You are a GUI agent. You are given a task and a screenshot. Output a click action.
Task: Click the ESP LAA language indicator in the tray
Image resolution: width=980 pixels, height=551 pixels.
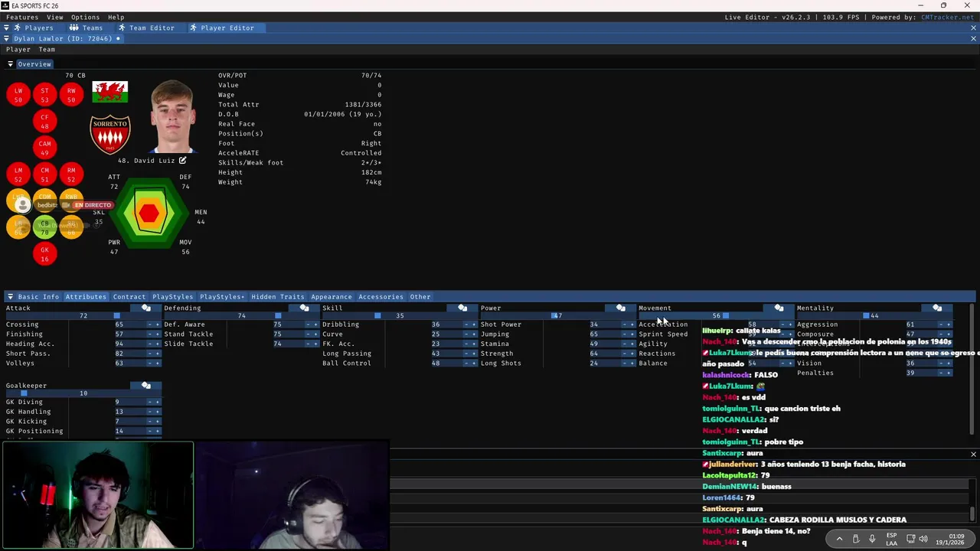click(892, 540)
